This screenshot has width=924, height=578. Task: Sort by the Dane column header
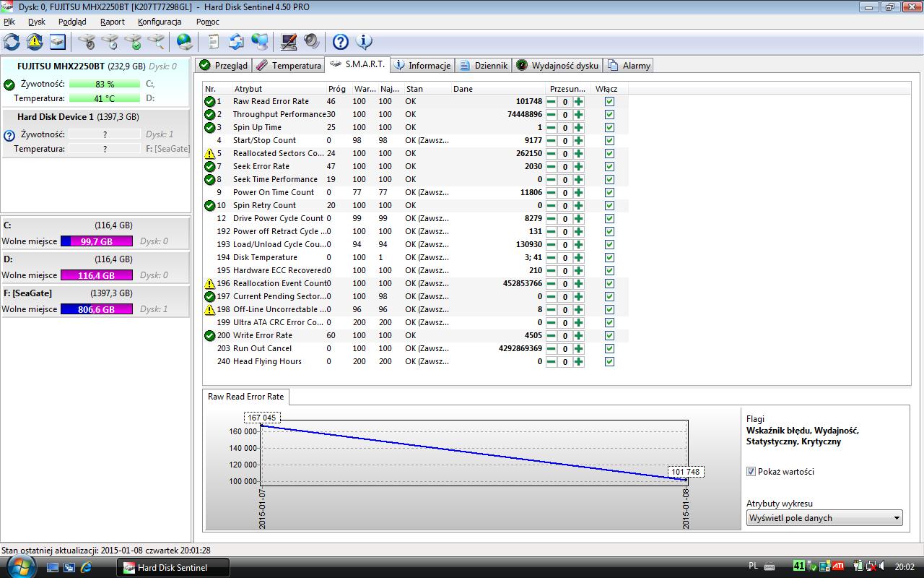pos(497,89)
